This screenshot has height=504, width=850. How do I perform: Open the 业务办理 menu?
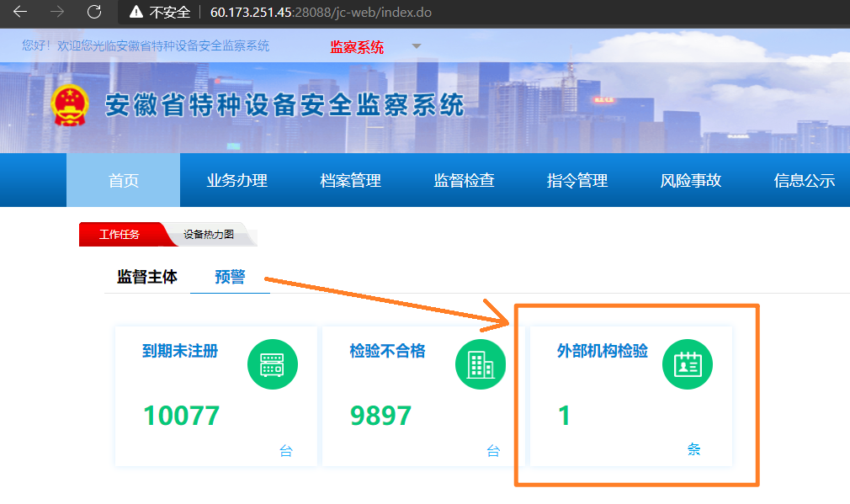click(x=236, y=180)
